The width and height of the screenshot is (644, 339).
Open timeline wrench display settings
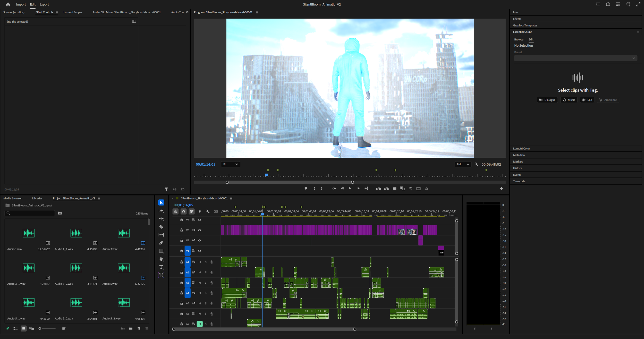coord(208,211)
